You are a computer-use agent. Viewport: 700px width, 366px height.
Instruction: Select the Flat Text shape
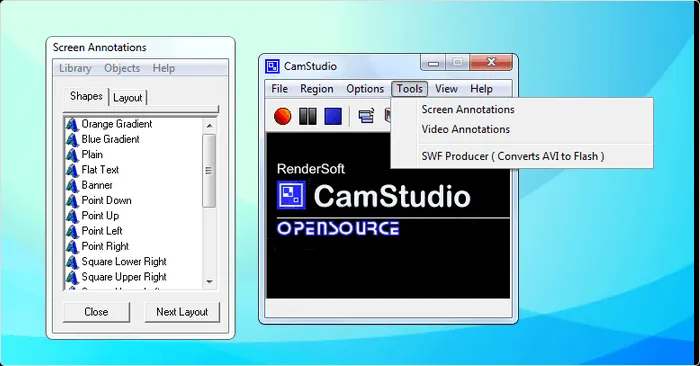(100, 170)
